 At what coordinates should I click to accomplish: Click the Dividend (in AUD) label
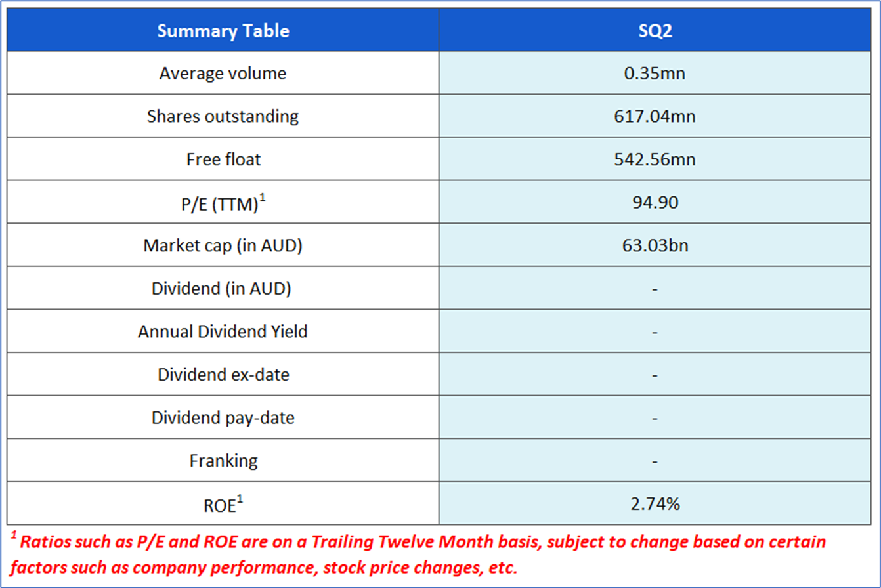click(x=223, y=288)
